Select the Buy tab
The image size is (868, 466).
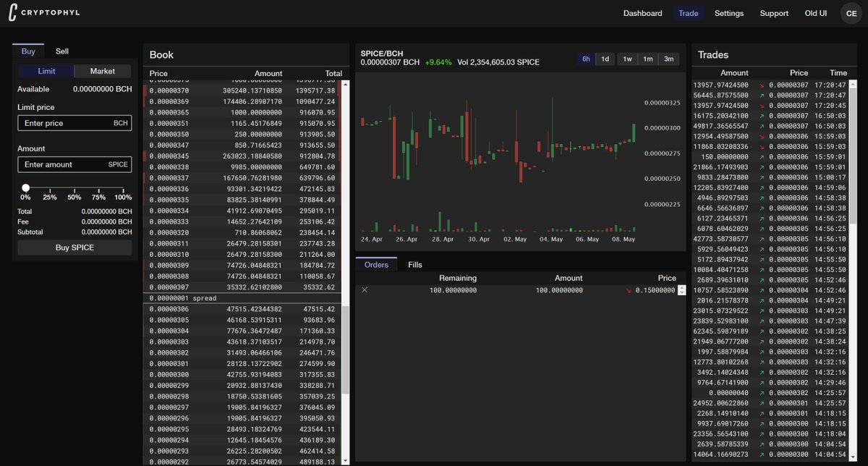[x=28, y=51]
